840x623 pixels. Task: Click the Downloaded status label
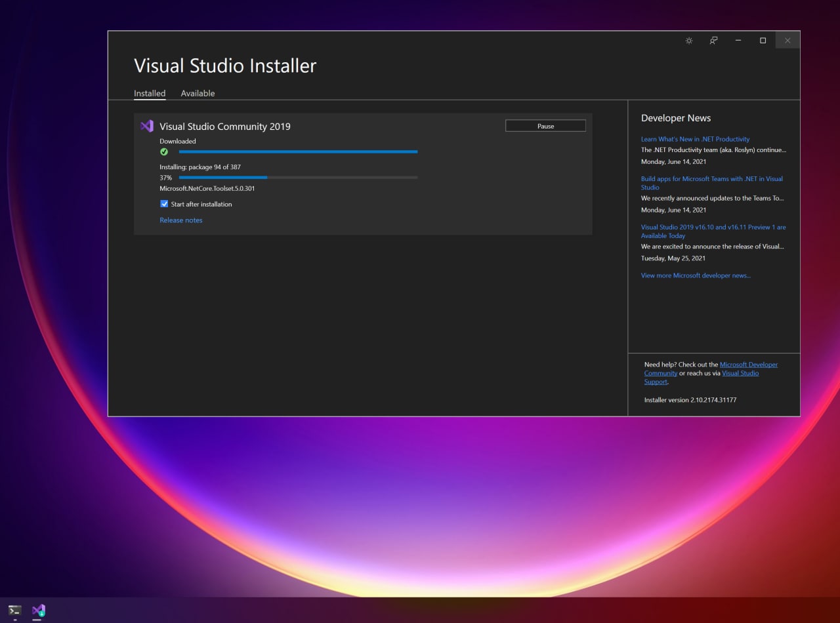click(x=178, y=141)
